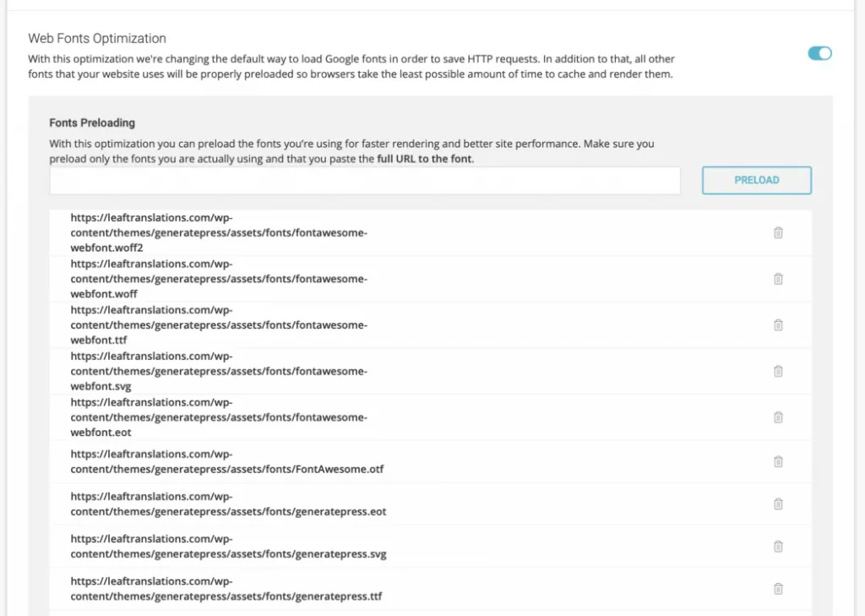Screen dimensions: 865x616
Task: Delete the fontawesome-webfont.woff2 preload entry
Action: [778, 233]
